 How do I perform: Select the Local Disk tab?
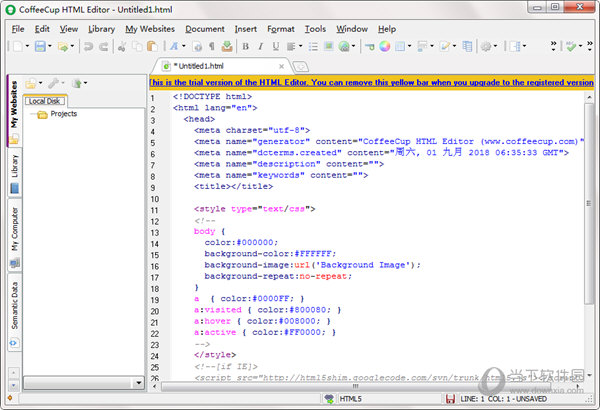[45, 101]
